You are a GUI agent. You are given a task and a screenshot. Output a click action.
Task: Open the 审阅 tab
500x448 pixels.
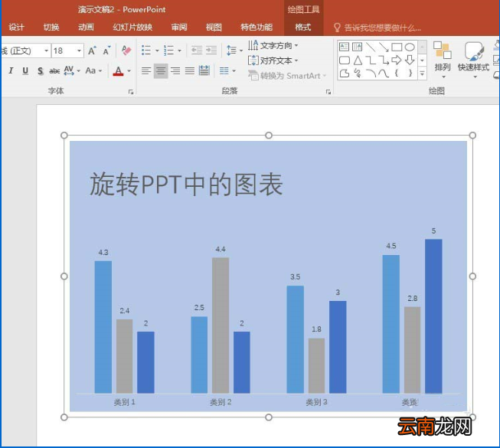179,27
